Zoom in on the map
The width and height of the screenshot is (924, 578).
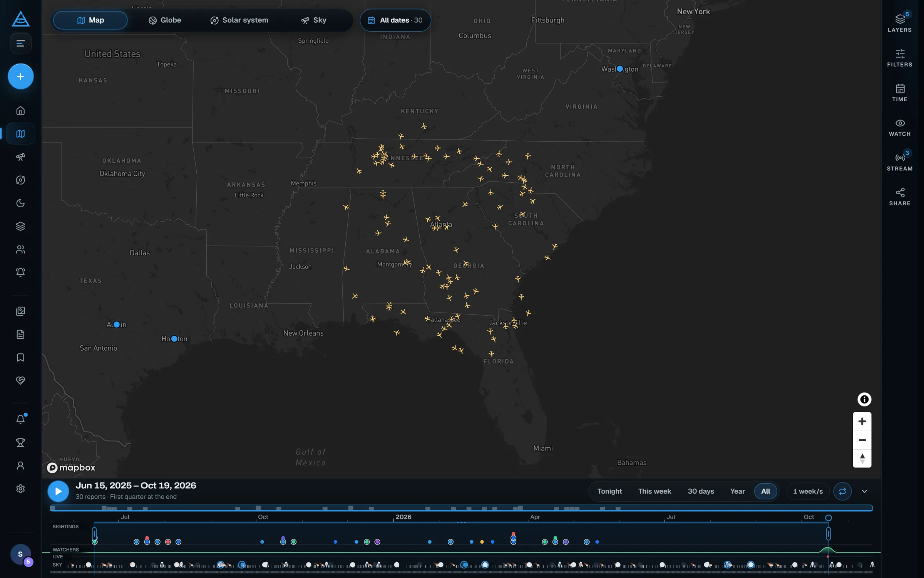tap(862, 421)
